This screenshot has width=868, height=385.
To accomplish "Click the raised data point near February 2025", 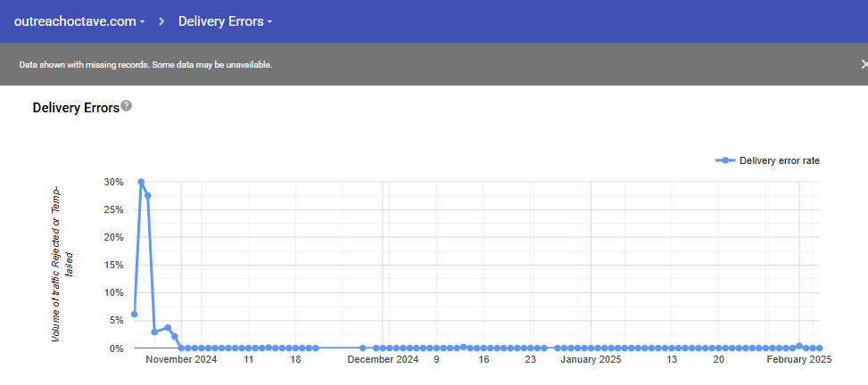I will [x=799, y=345].
